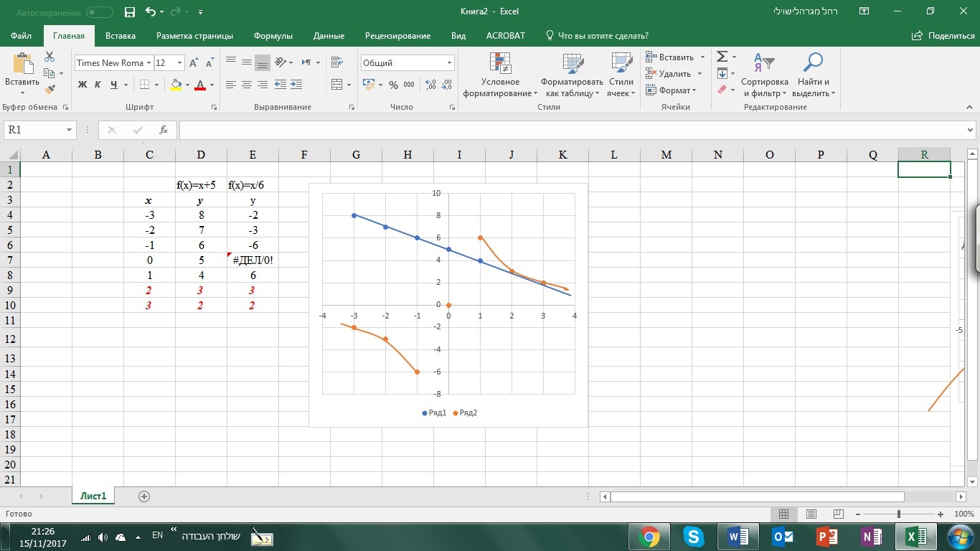
Task: Click the zoom slider handle in status bar
Action: 898,514
